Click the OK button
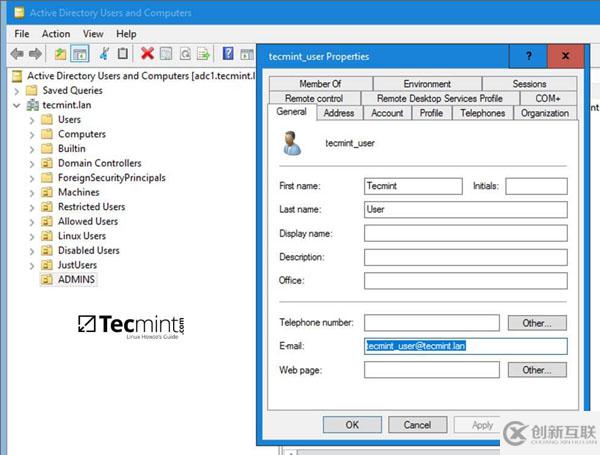 (352, 425)
